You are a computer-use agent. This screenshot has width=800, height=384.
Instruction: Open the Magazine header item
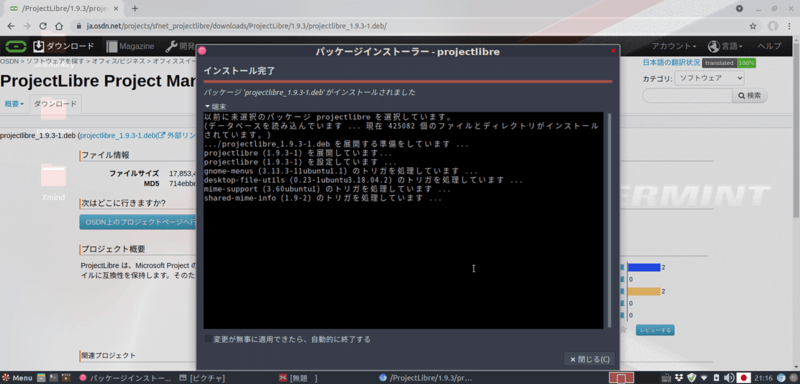(x=130, y=46)
